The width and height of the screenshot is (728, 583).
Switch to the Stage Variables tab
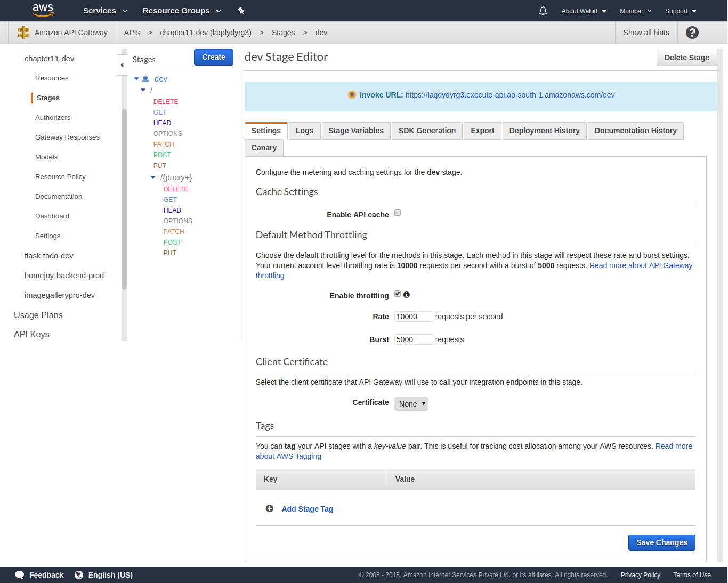(356, 131)
